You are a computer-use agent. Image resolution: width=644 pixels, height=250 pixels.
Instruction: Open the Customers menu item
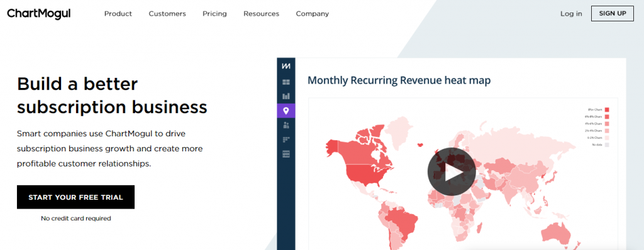(x=167, y=14)
